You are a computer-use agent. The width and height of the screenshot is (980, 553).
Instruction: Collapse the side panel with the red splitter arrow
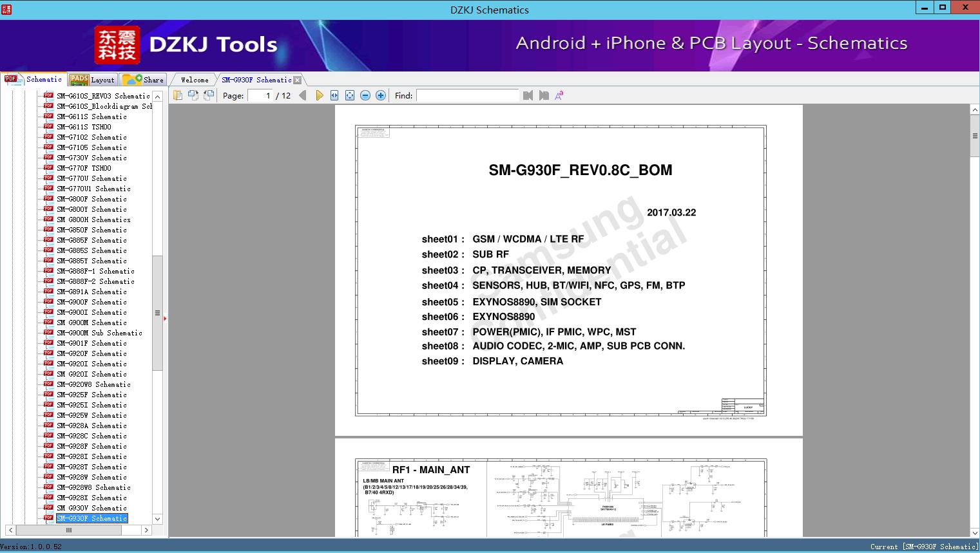165,319
